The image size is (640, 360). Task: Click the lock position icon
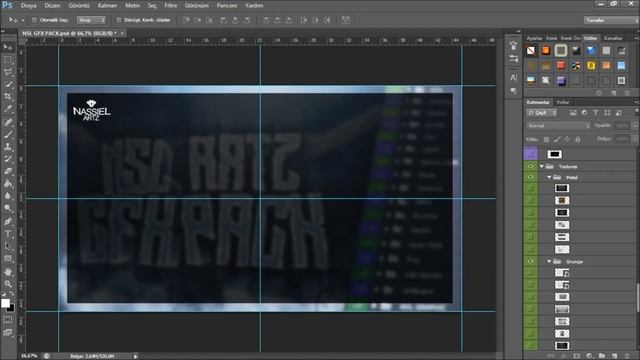click(x=567, y=140)
